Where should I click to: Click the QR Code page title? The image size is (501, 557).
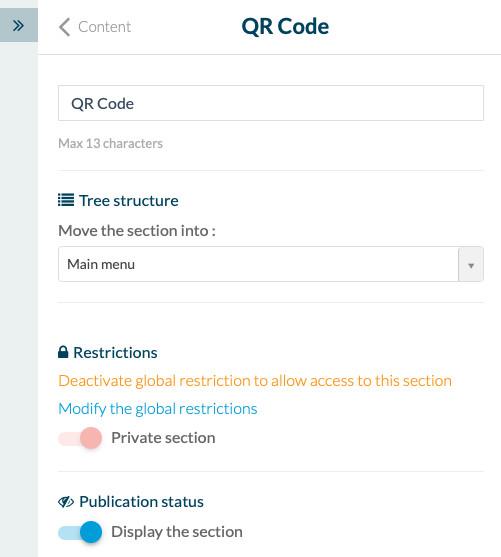click(x=285, y=27)
